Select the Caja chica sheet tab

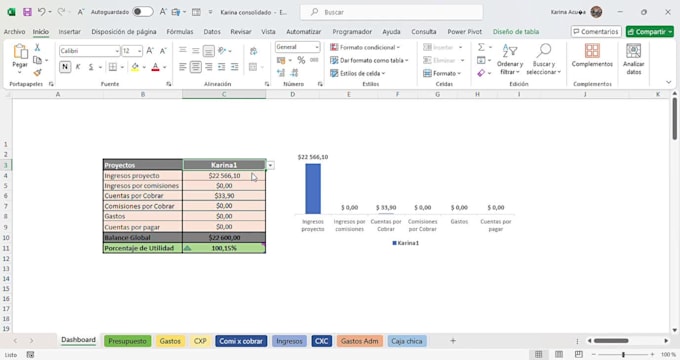[407, 341]
